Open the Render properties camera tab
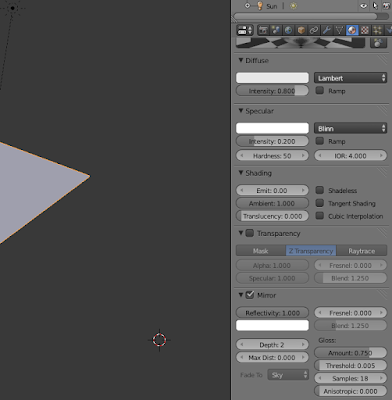Screen dimensions: 392x400 (263, 30)
